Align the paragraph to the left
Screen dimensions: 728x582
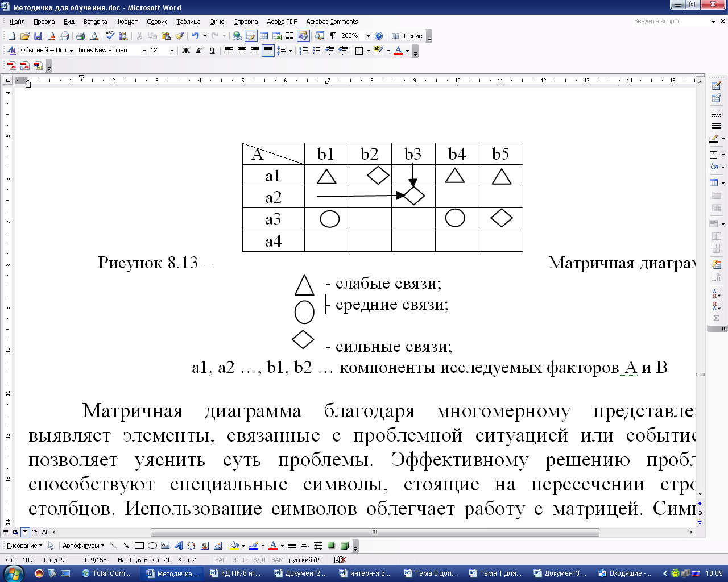coord(229,51)
